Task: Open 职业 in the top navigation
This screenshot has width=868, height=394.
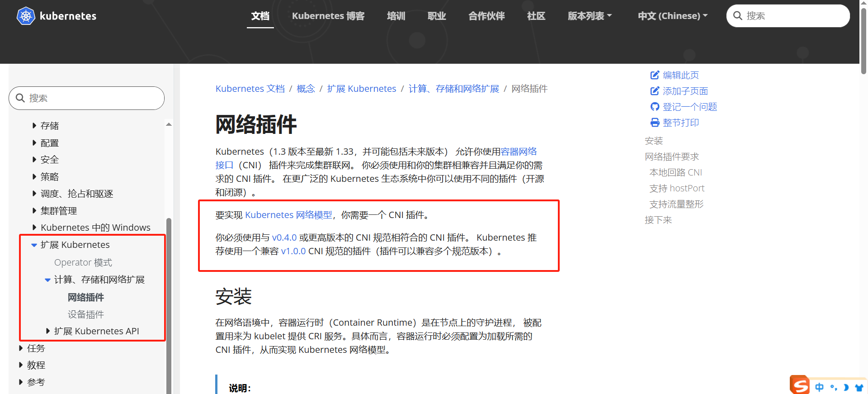Action: coord(437,16)
